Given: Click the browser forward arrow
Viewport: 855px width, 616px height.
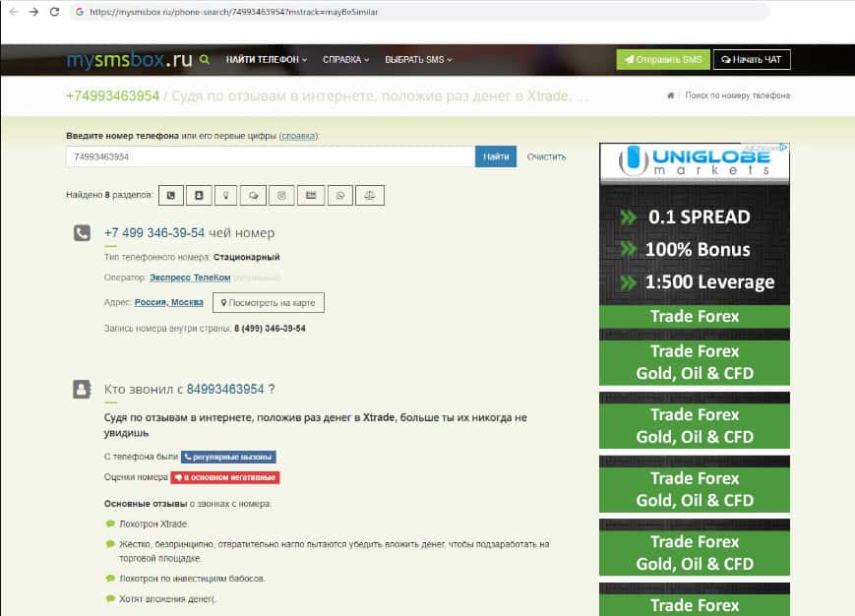Looking at the screenshot, I should click(33, 12).
